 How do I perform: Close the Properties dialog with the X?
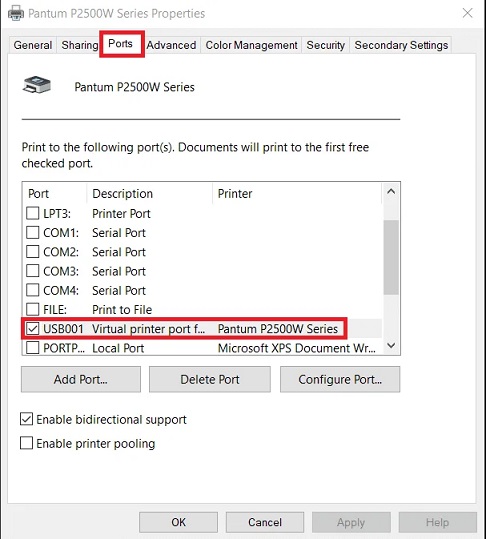467,13
